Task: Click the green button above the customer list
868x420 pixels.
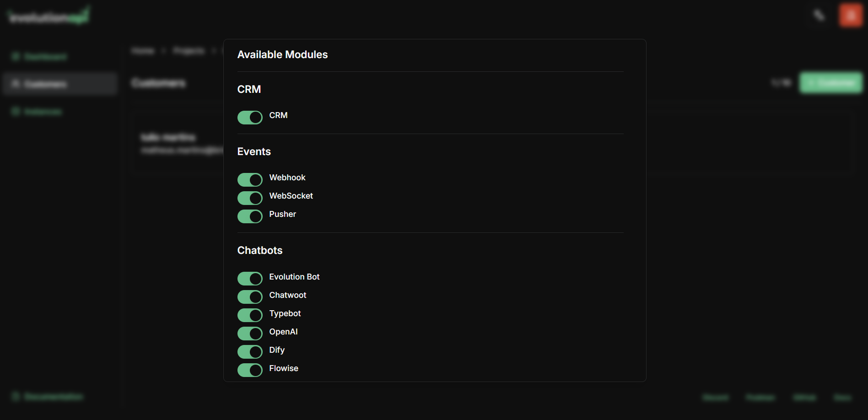Action: pyautogui.click(x=830, y=82)
